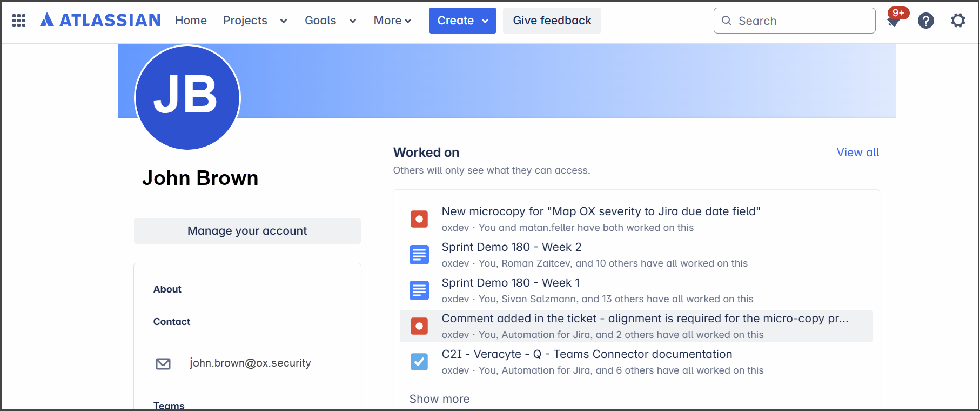Click the task checkmark icon for C2I Veracyte
This screenshot has height=411, width=980.
(x=419, y=362)
